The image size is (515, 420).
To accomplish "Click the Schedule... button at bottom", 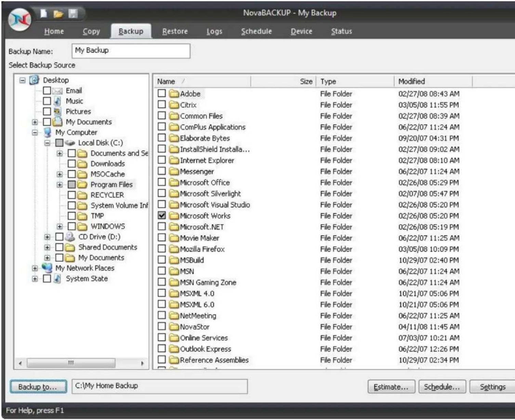I will 442,387.
